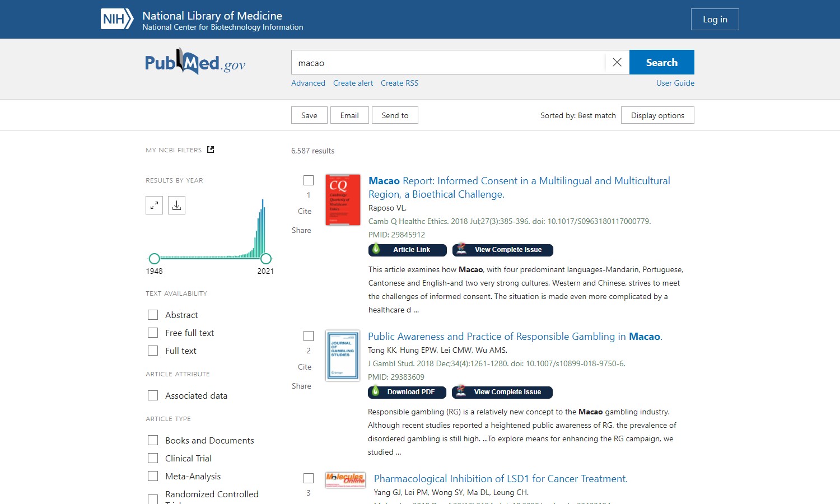Download the results by year CSV
The image size is (840, 504).
click(176, 206)
